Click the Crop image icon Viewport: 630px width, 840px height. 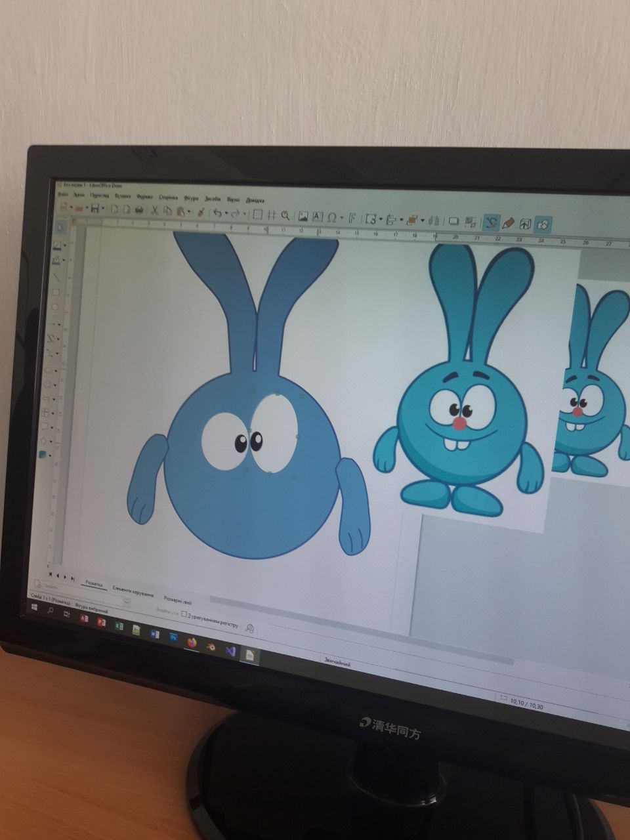(x=470, y=222)
